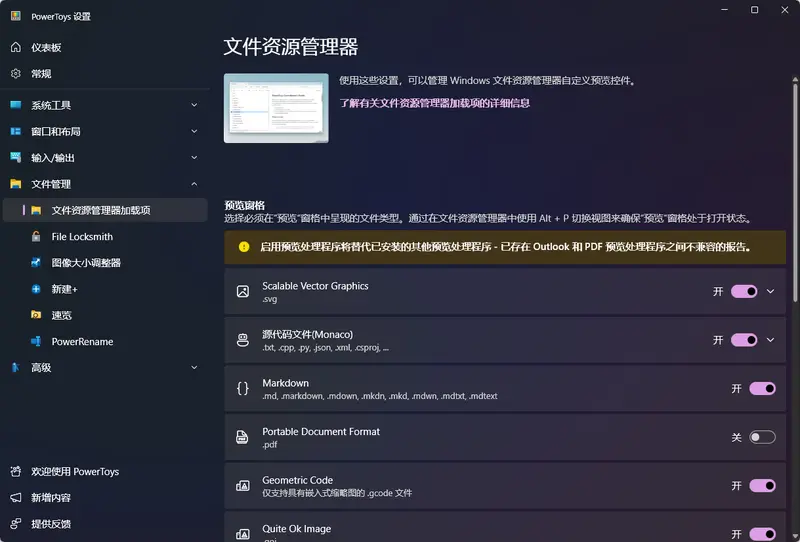The height and width of the screenshot is (542, 800).
Task: Open the 新增内容 what's new page
Action: click(x=105, y=497)
